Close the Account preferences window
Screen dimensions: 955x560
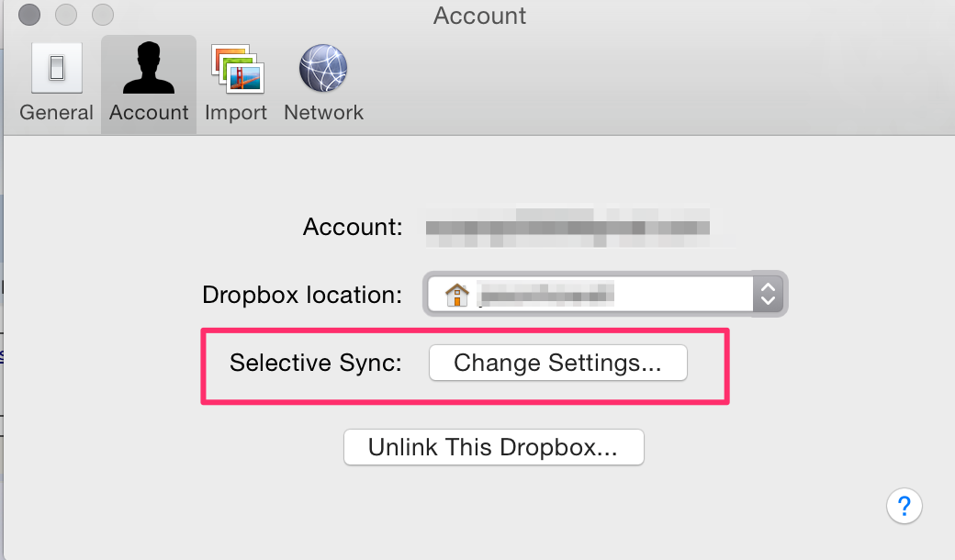29,15
